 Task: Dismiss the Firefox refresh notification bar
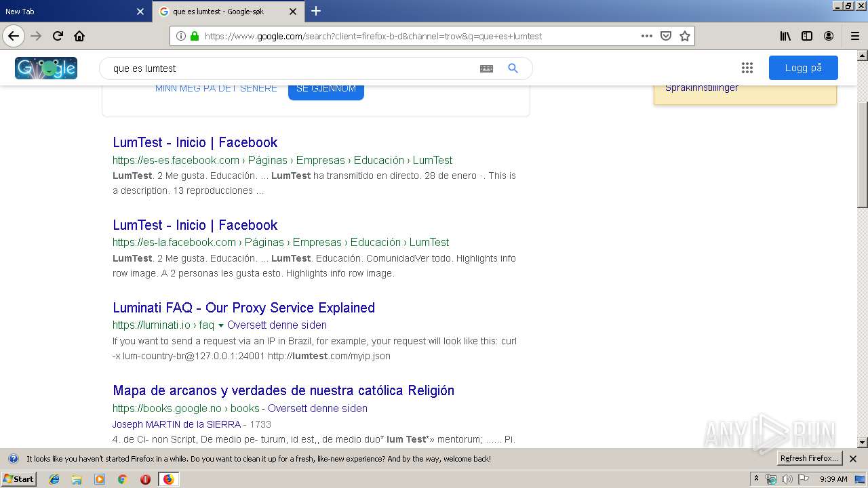[853, 459]
